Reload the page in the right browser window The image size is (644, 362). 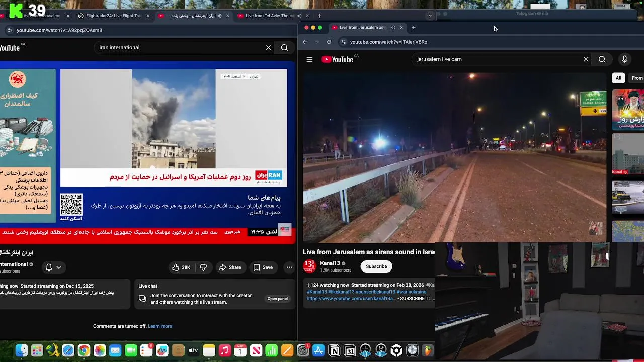[329, 42]
